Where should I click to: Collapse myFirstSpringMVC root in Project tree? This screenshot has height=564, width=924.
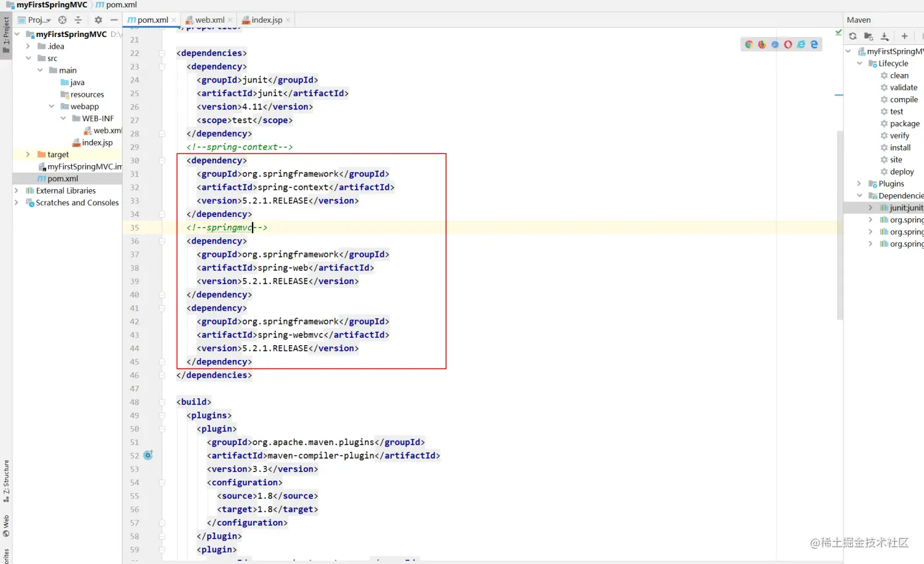point(17,34)
